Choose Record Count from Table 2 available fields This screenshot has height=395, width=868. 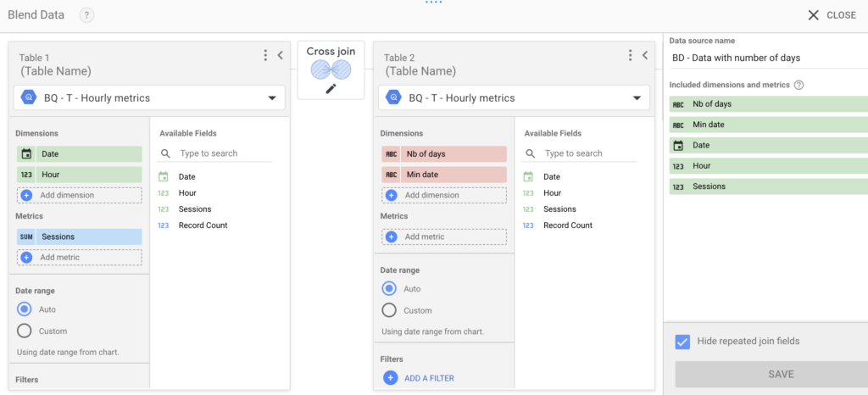click(568, 225)
